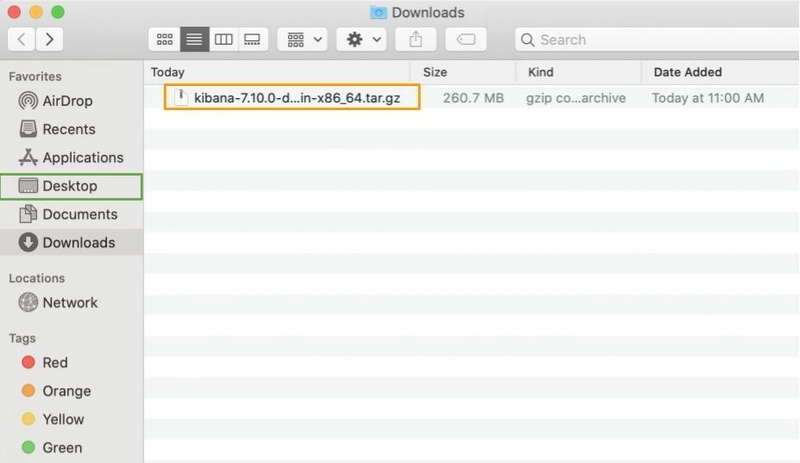Sort by the Size column header
The width and height of the screenshot is (800, 463).
[x=463, y=72]
